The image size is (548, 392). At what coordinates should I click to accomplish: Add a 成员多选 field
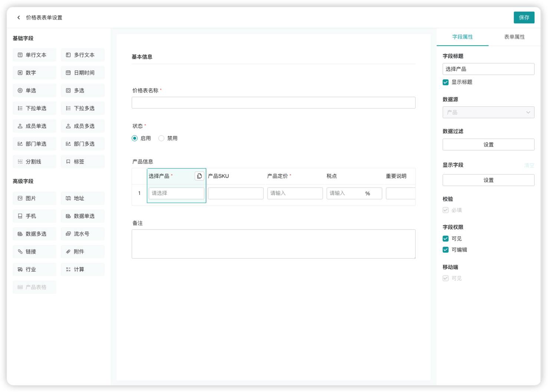[x=83, y=126]
